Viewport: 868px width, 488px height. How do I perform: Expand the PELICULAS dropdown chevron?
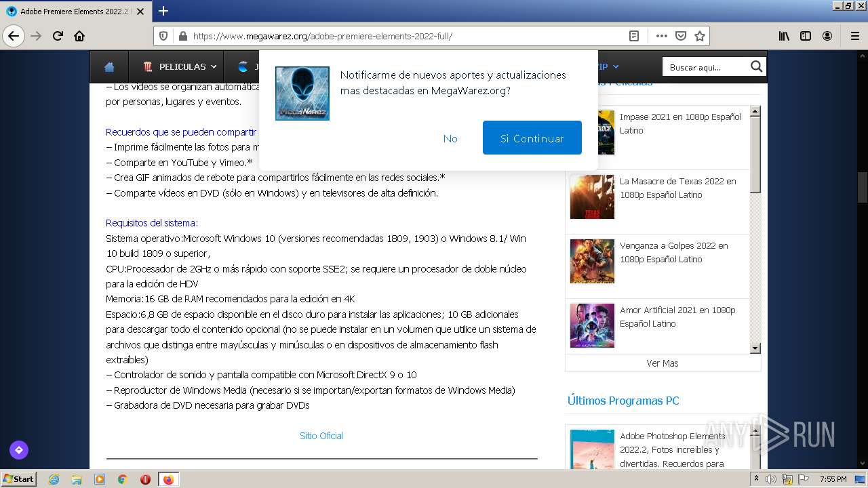(x=214, y=66)
